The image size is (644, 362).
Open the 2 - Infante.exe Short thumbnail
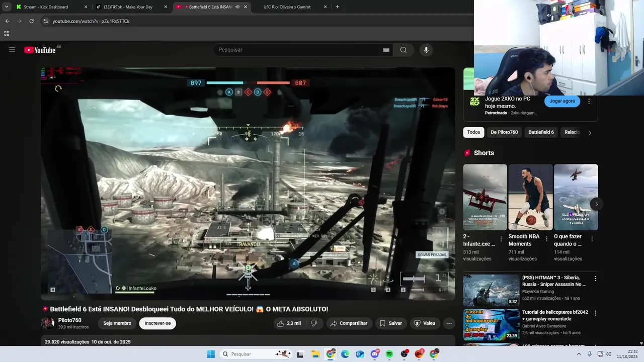click(485, 197)
